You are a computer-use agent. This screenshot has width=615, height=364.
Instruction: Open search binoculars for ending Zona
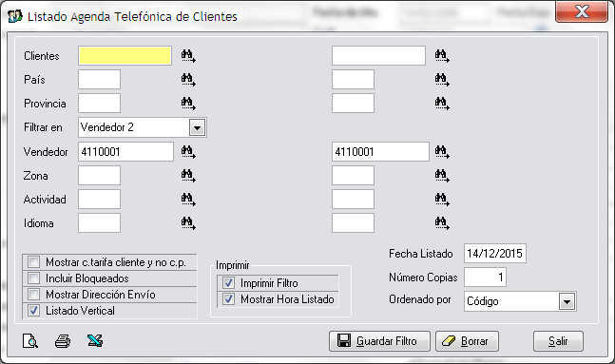(x=442, y=176)
